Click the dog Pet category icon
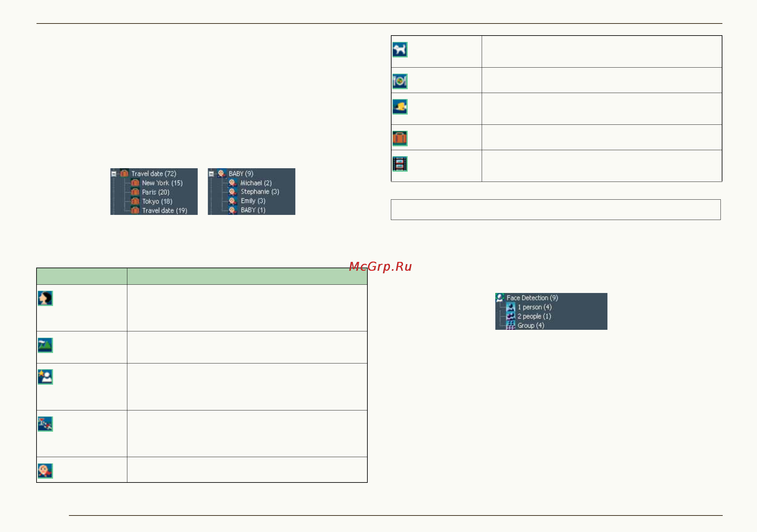 (x=399, y=50)
